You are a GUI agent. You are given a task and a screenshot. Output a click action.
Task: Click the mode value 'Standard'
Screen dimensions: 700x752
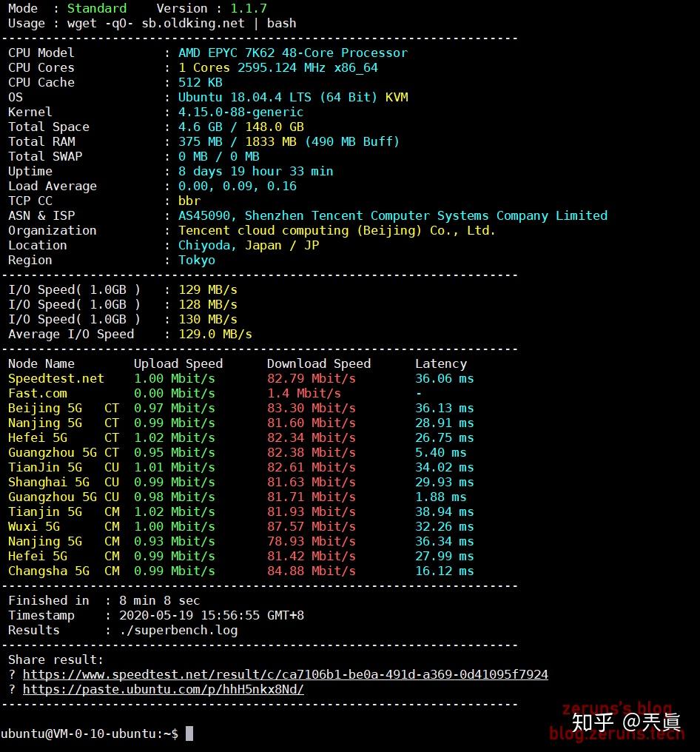point(97,9)
